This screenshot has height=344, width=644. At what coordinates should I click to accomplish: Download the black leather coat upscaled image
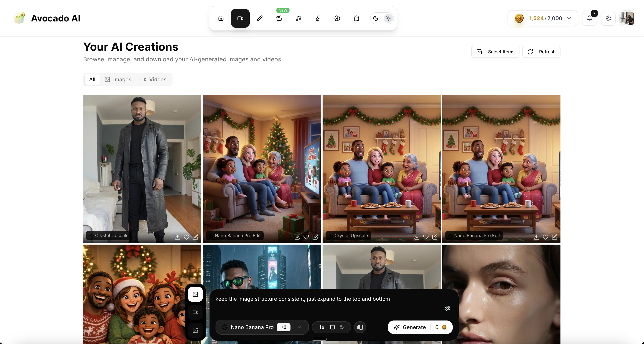(x=177, y=237)
